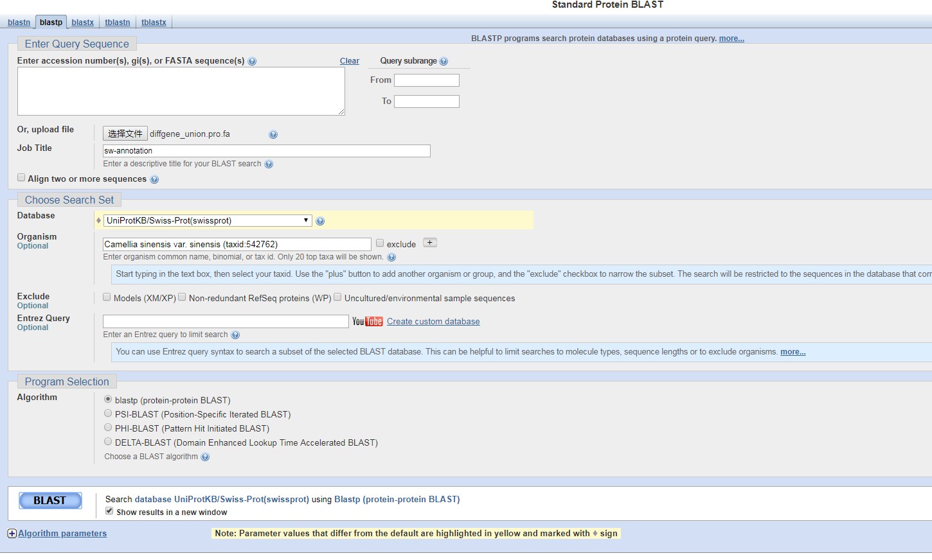This screenshot has width=932, height=560.
Task: Click help icon next to Database dropdown
Action: (320, 221)
